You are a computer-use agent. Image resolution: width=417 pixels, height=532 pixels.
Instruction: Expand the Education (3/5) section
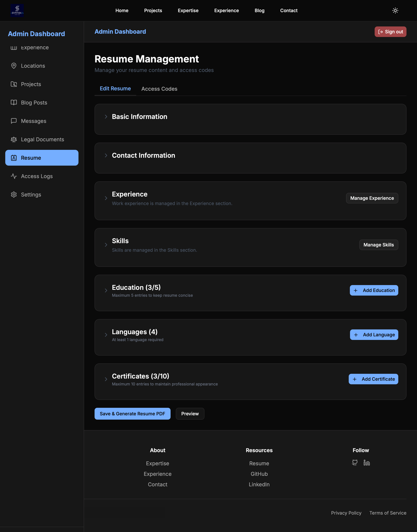[x=106, y=290]
